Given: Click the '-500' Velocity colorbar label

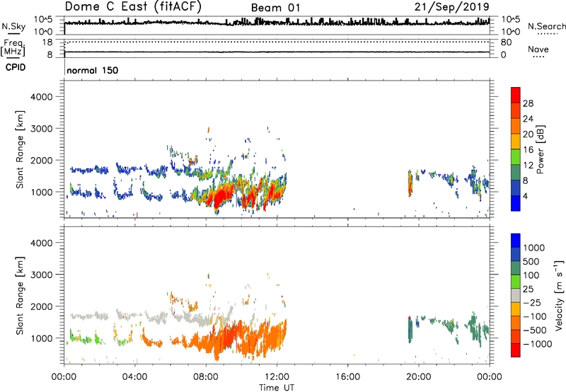Looking at the screenshot, I should tap(535, 330).
